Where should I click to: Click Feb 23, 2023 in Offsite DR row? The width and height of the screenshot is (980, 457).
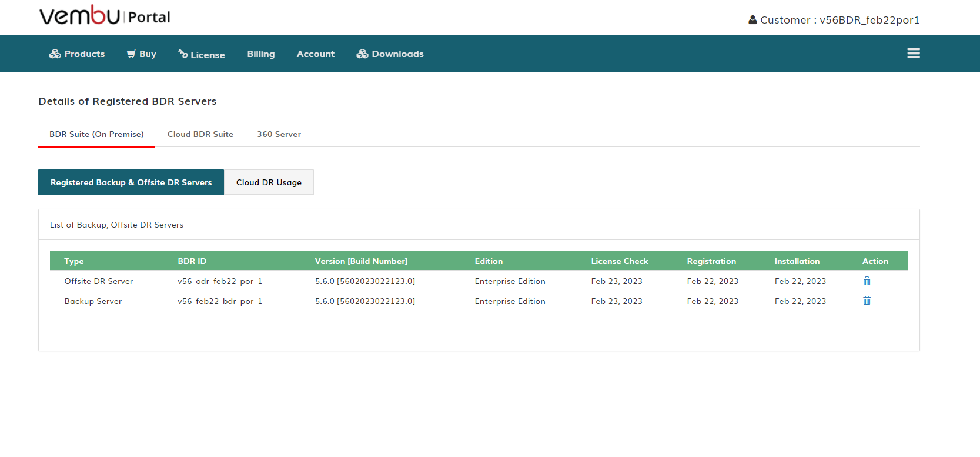[617, 281]
